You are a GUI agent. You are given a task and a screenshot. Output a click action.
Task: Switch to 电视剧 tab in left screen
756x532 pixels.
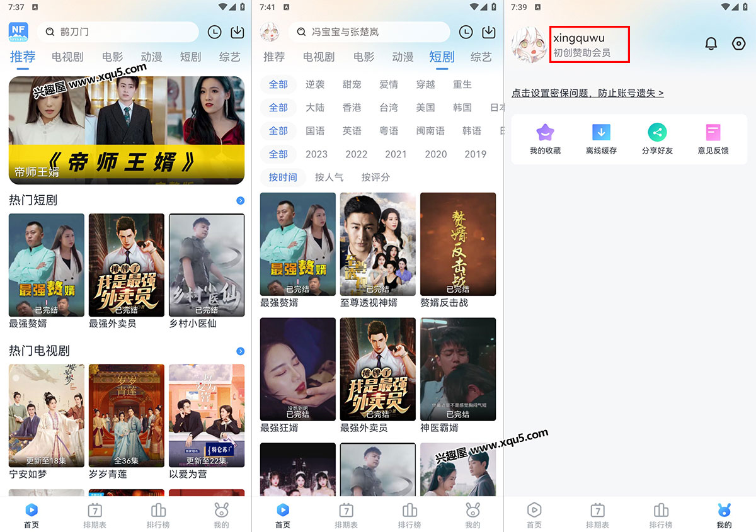point(67,57)
